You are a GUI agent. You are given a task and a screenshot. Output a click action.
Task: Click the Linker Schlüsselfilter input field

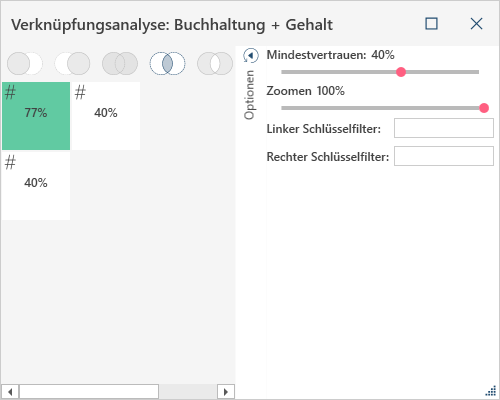444,128
